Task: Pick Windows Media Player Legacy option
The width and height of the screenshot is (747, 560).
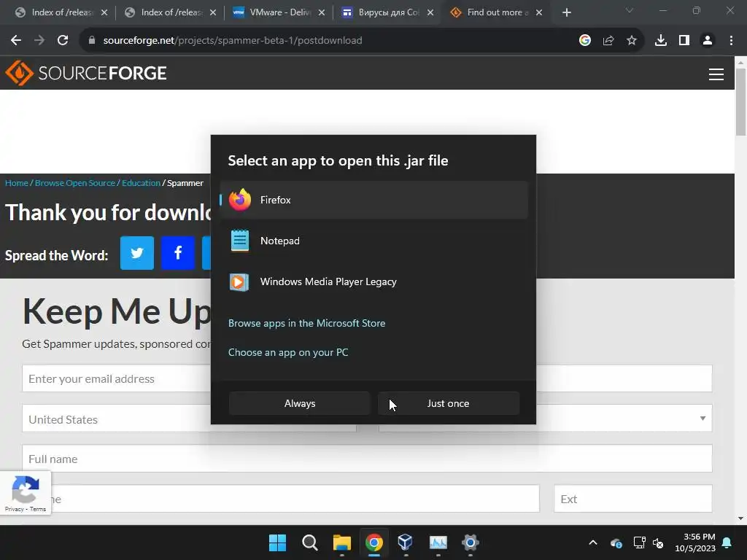Action: point(374,282)
